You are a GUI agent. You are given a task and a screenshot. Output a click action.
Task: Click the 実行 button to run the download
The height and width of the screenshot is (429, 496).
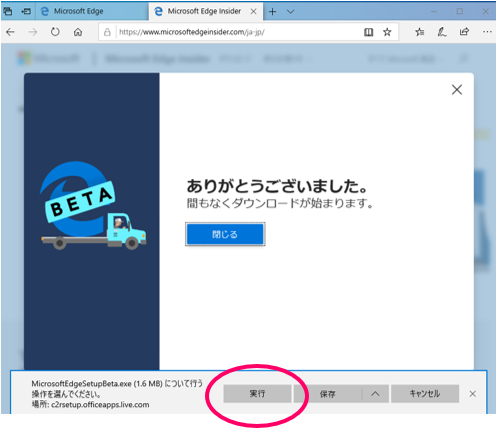[x=257, y=394]
